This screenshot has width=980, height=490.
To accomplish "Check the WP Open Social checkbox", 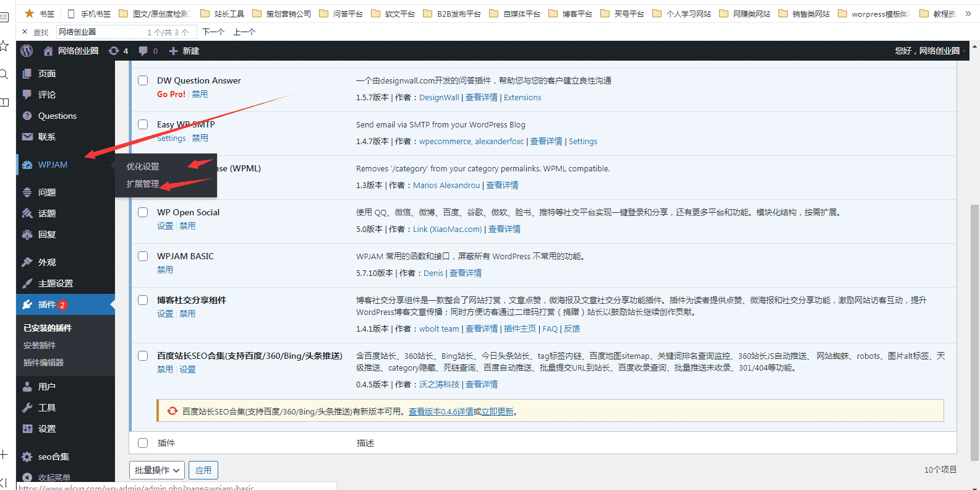I will (x=143, y=212).
